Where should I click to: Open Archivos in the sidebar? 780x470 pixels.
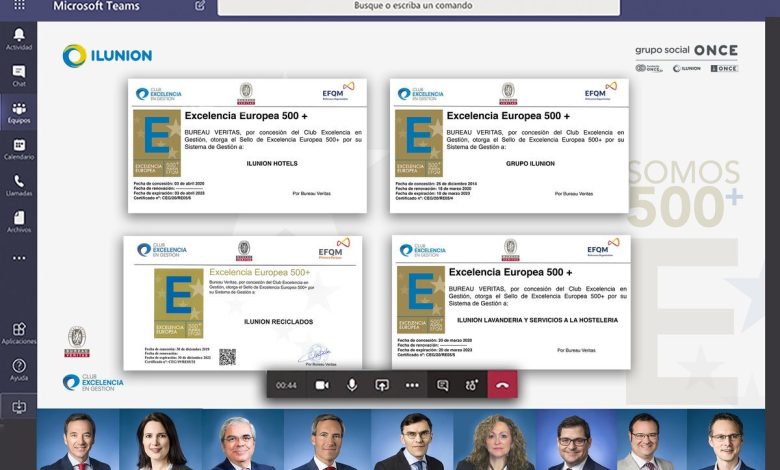pyautogui.click(x=19, y=222)
